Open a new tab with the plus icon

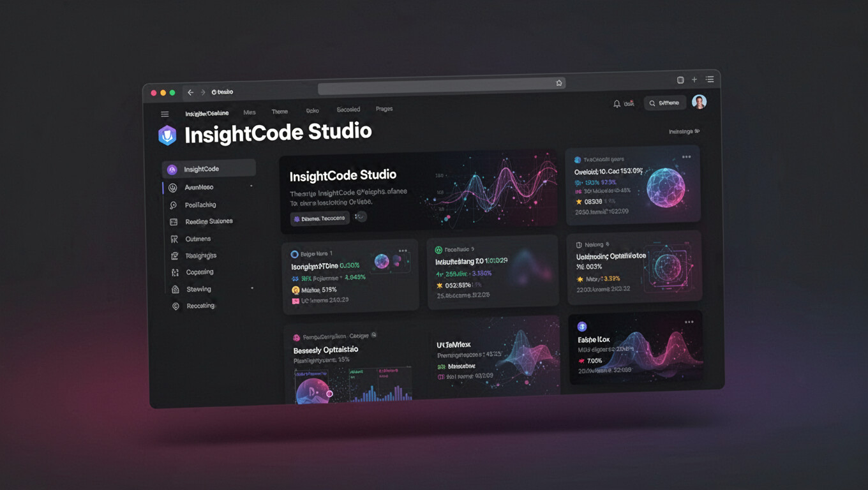694,80
